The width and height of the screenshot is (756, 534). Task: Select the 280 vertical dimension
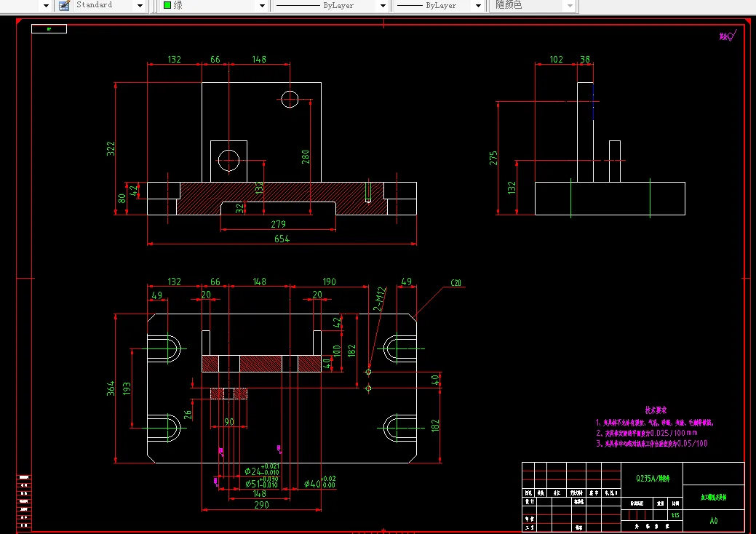(x=306, y=156)
